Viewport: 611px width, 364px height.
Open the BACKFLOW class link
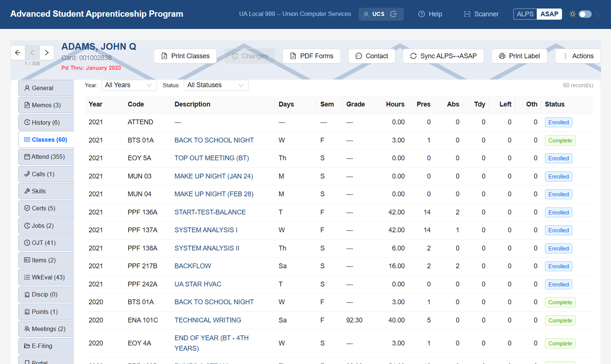coord(193,266)
